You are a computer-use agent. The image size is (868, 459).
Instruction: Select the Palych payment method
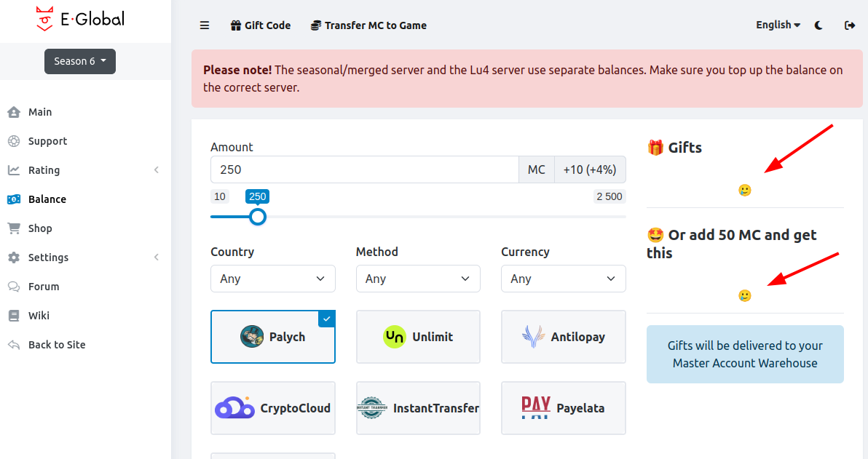273,337
